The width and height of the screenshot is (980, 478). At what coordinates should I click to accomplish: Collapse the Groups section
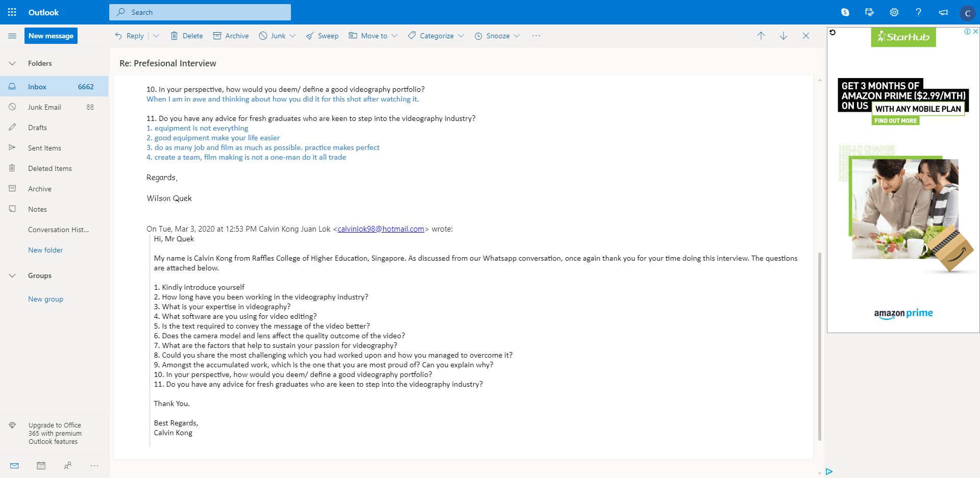tap(12, 275)
